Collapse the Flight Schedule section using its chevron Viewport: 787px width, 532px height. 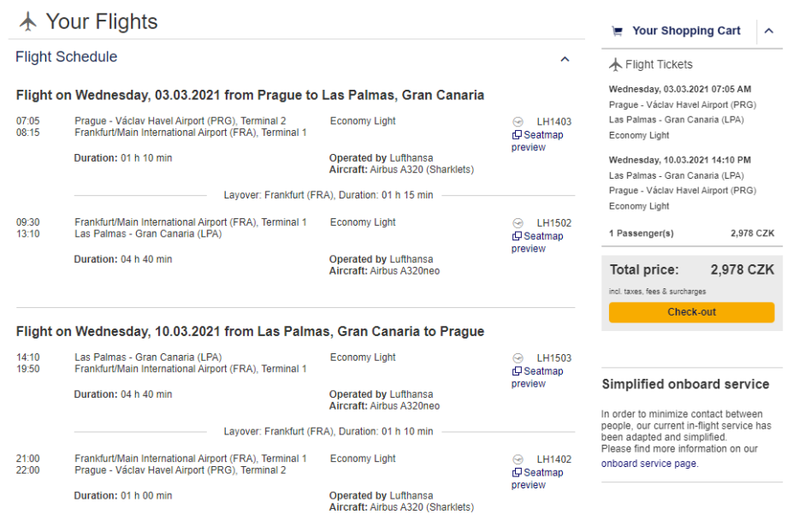565,59
